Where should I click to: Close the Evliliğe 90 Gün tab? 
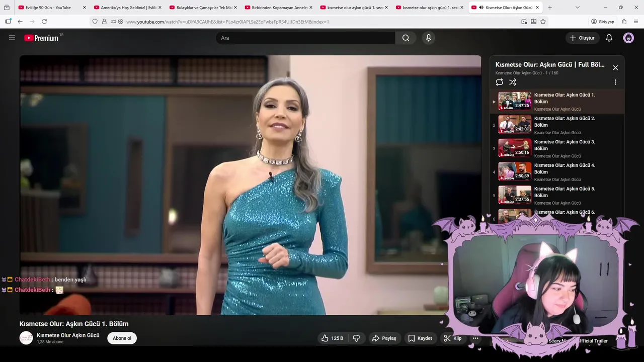[84, 8]
